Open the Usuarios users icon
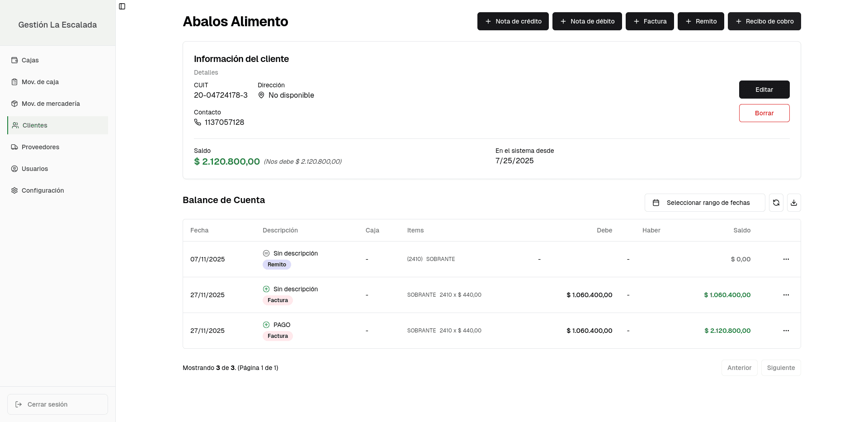Screen dimensions: 868x422 tap(14, 168)
